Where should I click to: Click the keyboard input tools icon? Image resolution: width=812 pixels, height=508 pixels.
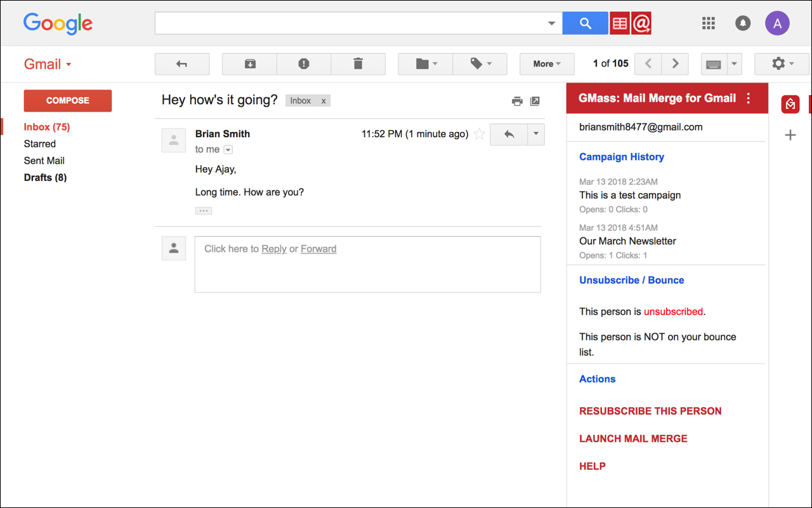tap(713, 63)
